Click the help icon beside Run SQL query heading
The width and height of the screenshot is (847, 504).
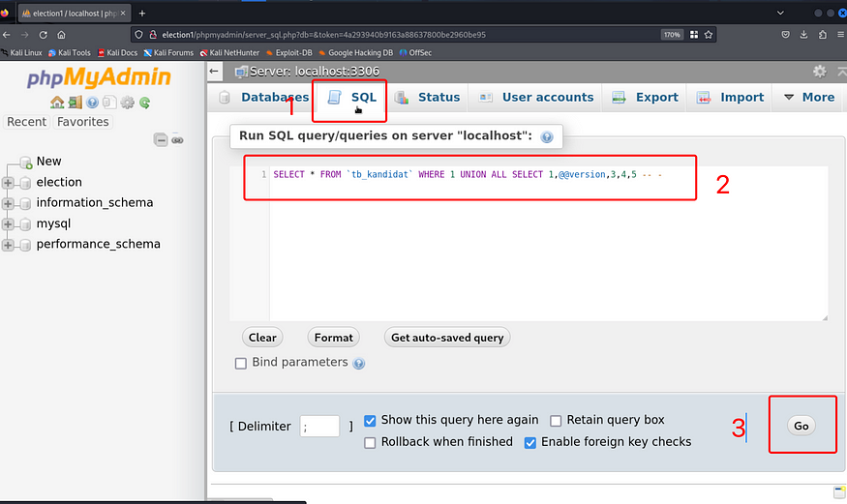547,137
